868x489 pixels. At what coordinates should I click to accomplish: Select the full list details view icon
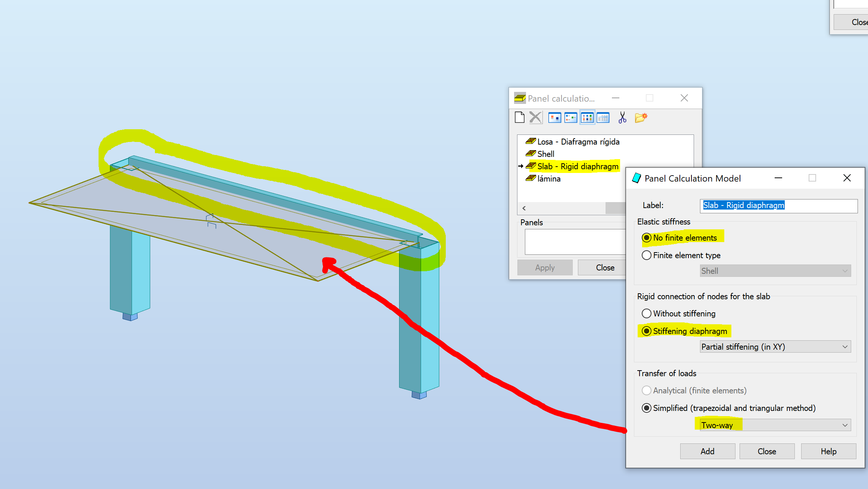coord(603,118)
